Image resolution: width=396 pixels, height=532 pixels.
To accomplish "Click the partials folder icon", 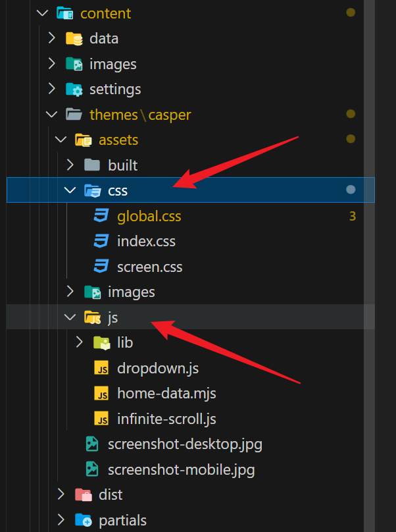I will [x=83, y=520].
